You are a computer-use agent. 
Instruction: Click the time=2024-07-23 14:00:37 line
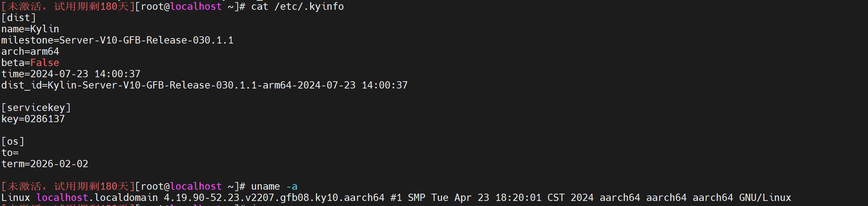(x=71, y=74)
